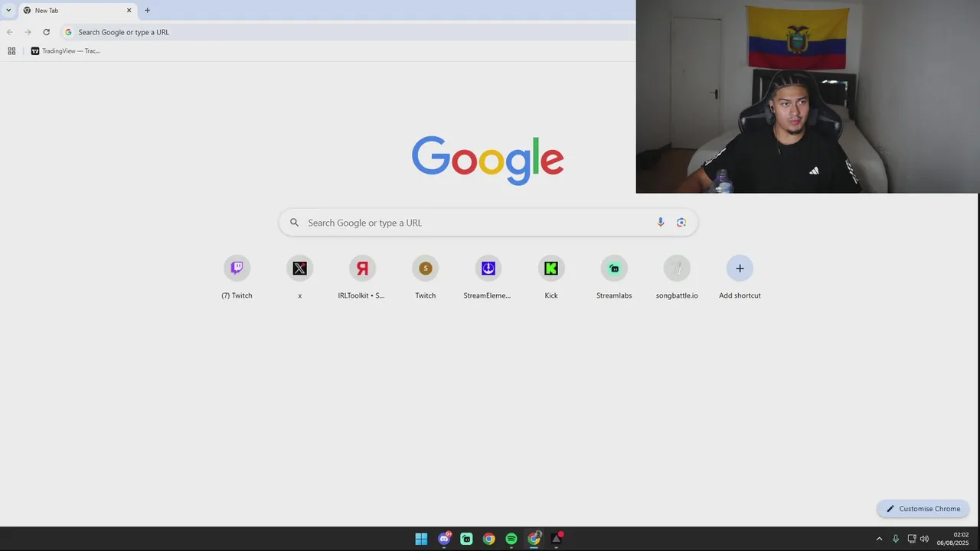980x551 pixels.
Task: Open the IRLToolkit shortcut
Action: click(362, 277)
